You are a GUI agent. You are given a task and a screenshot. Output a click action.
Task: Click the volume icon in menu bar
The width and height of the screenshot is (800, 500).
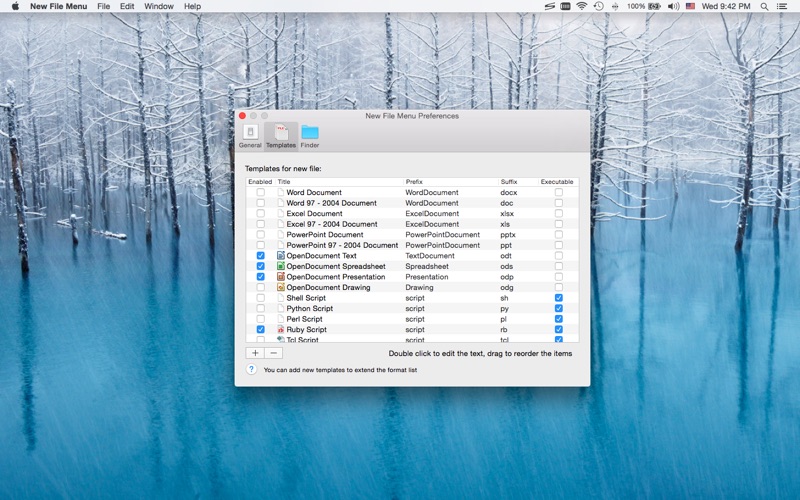click(673, 6)
